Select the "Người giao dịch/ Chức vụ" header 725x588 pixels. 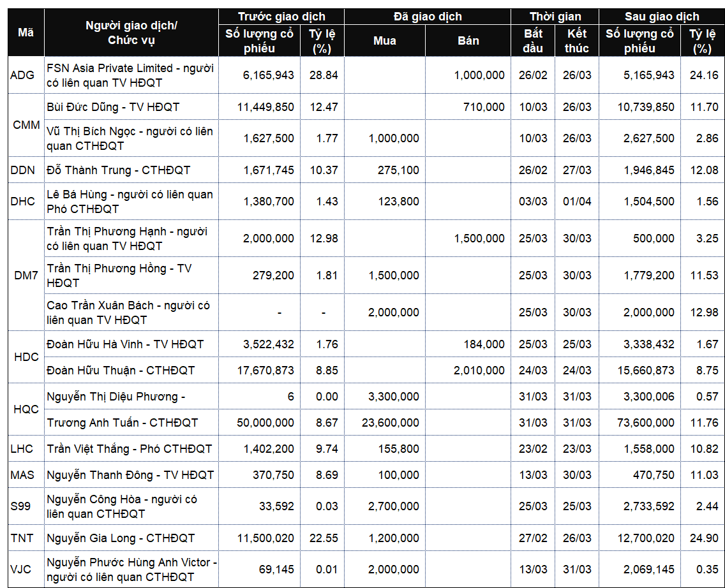pyautogui.click(x=131, y=33)
